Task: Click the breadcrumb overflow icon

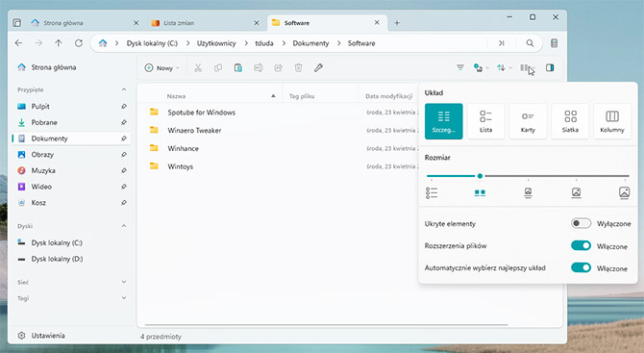Action: pos(501,43)
